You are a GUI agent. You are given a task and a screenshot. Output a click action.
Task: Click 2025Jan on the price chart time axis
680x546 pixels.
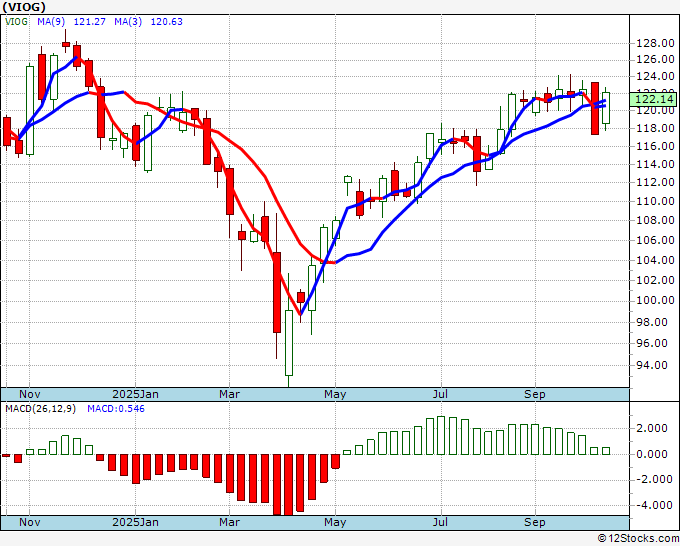click(135, 394)
